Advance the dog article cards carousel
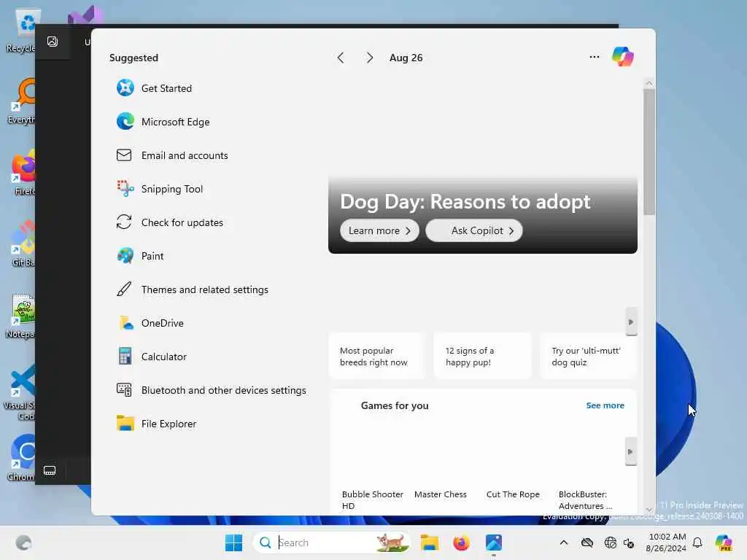The height and width of the screenshot is (560, 747). point(631,322)
